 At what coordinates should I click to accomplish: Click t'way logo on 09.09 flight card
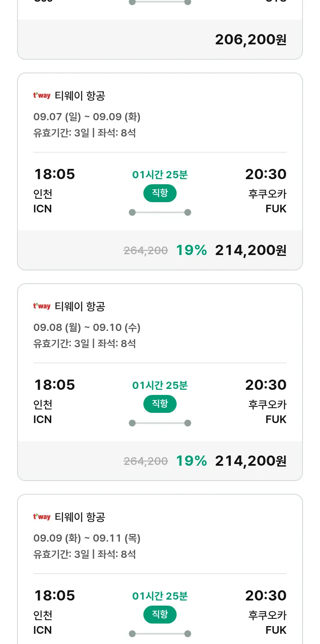[x=42, y=517]
